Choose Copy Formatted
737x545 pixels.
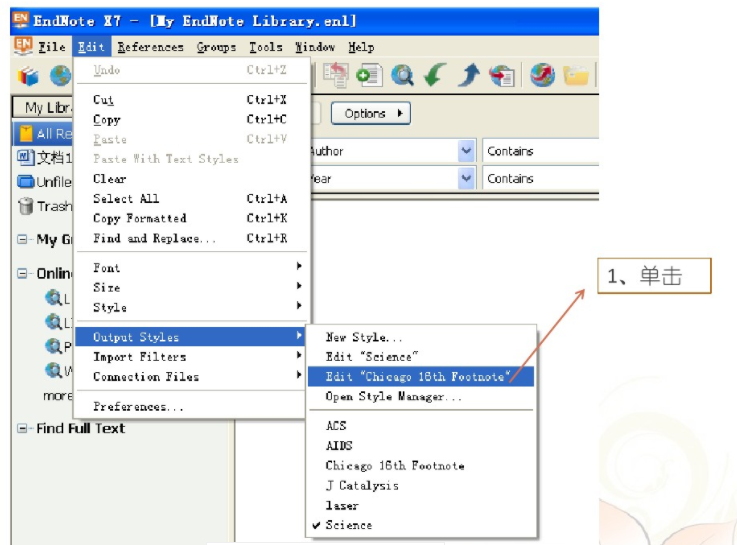pyautogui.click(x=190, y=218)
